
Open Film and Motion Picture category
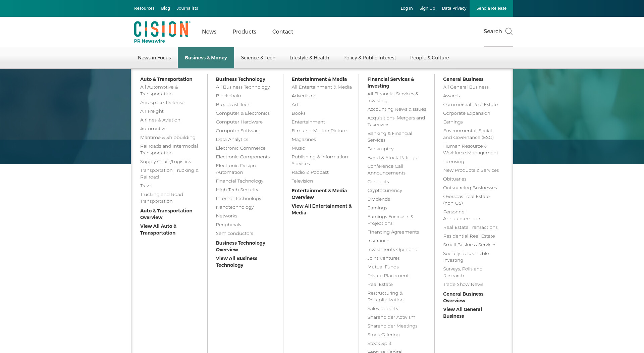(319, 131)
